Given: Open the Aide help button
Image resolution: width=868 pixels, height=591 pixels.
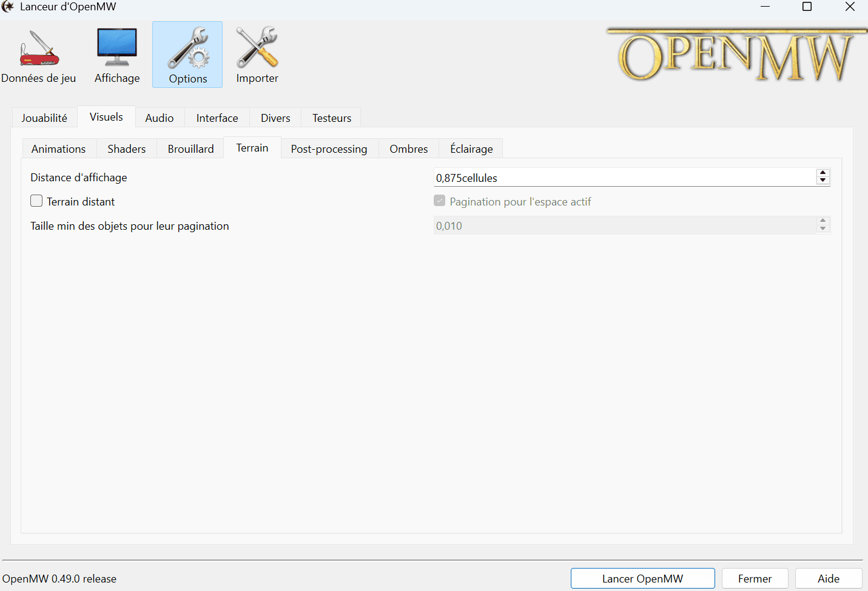Looking at the screenshot, I should [x=829, y=578].
